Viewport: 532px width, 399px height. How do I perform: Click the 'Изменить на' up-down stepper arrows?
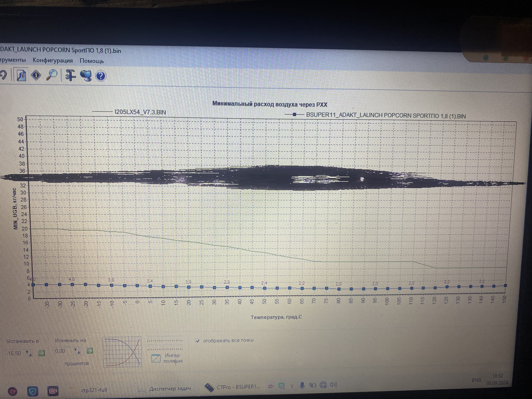(x=77, y=351)
